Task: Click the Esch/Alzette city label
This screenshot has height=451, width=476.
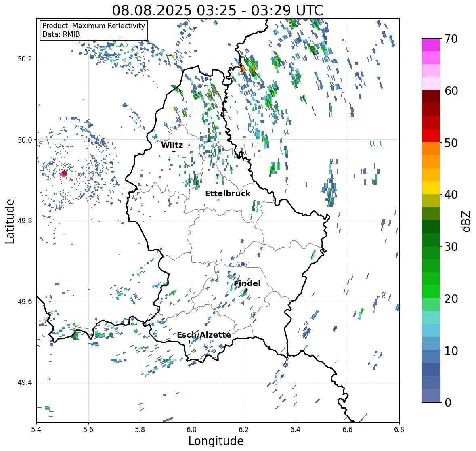Action: click(204, 335)
